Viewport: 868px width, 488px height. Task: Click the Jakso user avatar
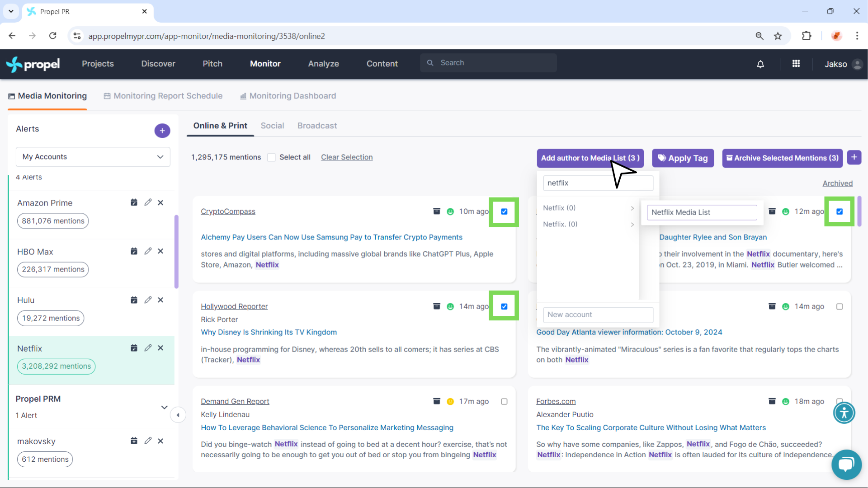(x=857, y=64)
